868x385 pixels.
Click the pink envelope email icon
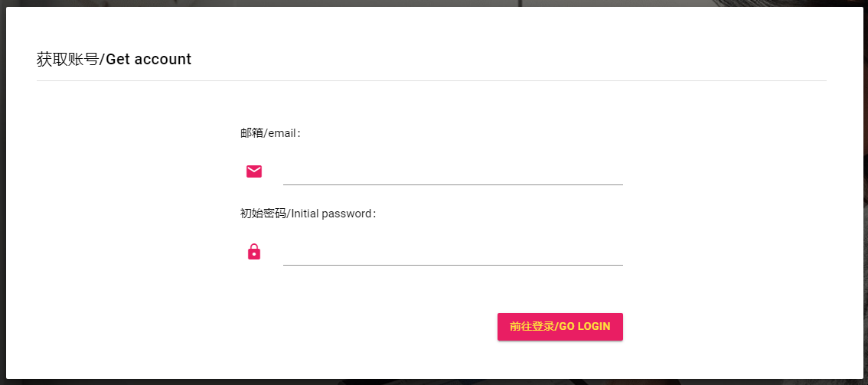pyautogui.click(x=254, y=171)
